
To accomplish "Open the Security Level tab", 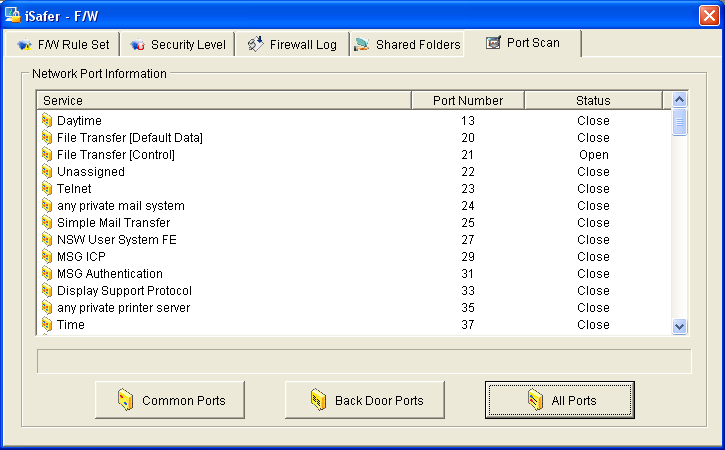I will click(179, 45).
